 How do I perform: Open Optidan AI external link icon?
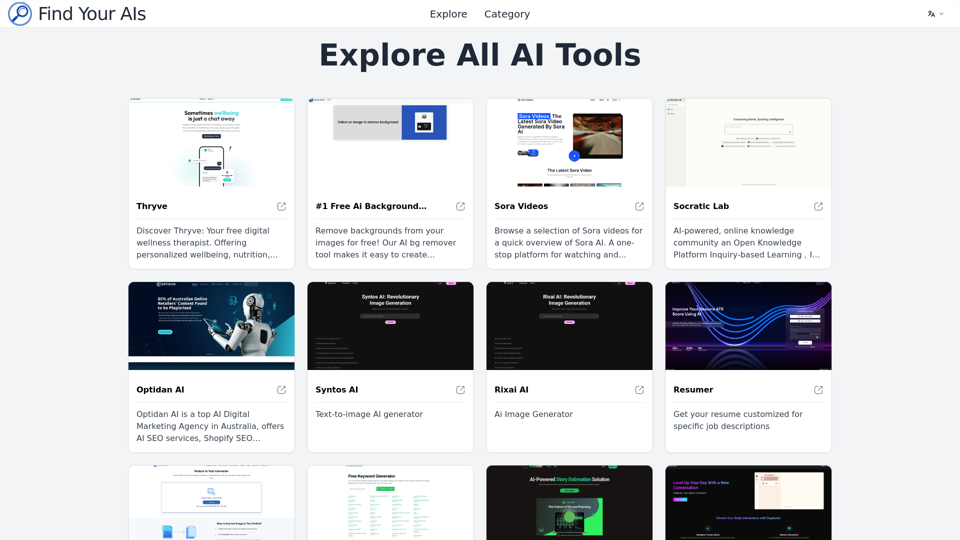click(282, 390)
